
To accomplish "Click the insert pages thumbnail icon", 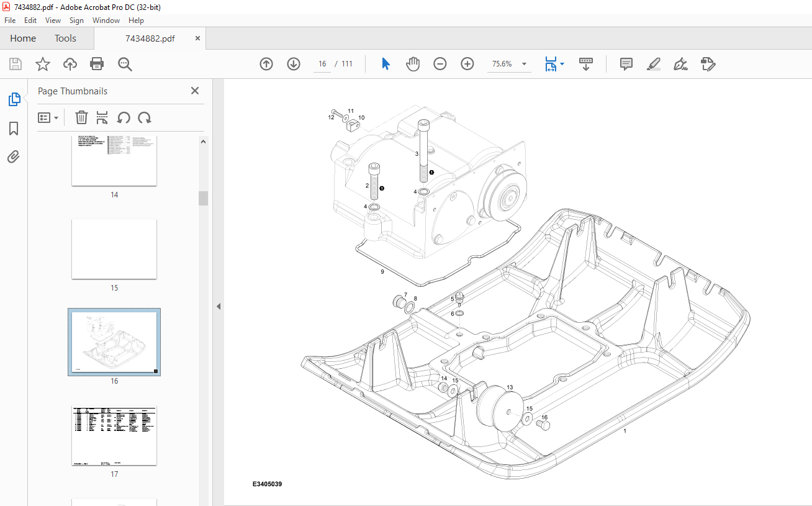I will 102,117.
